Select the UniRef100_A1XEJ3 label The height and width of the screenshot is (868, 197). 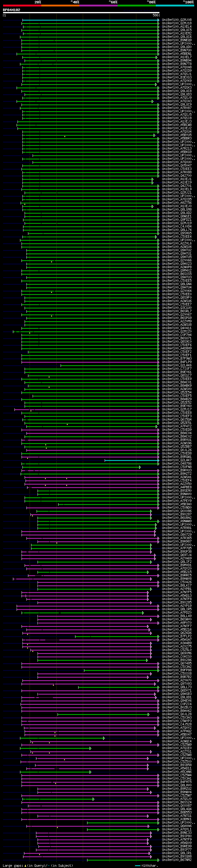[x=177, y=122]
